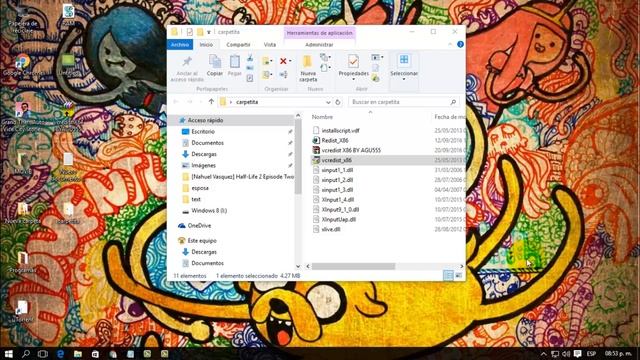Click the horizontal scrollbar of file list

point(353,267)
